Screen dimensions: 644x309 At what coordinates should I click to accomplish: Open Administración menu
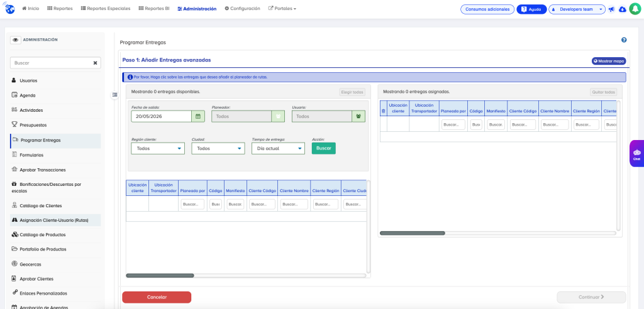coord(197,9)
